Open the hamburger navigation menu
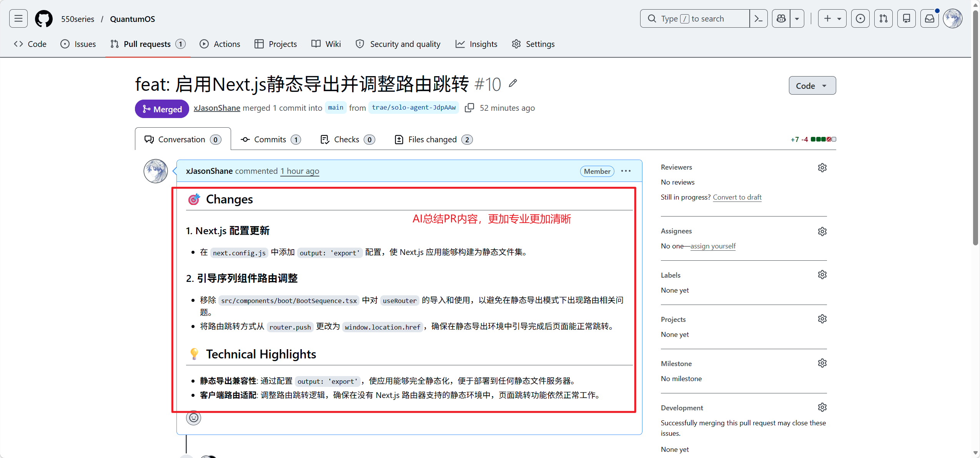Screen dimensions: 980x458 tap(18, 18)
